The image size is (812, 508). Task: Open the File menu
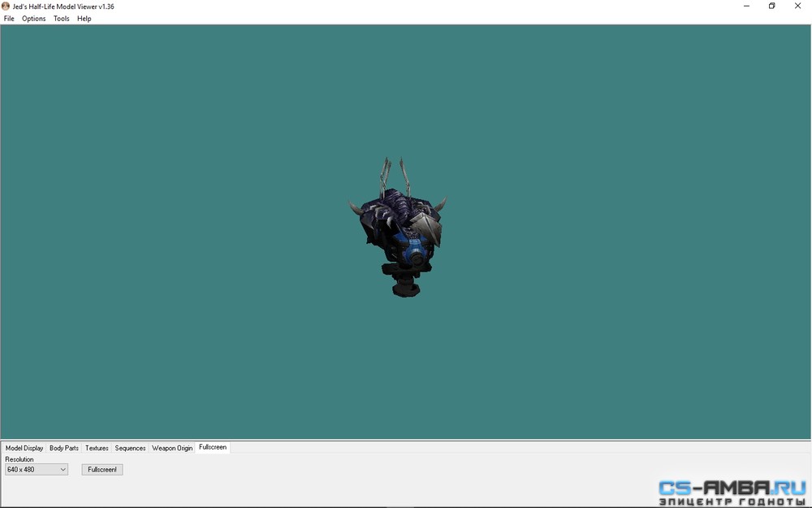pyautogui.click(x=9, y=19)
